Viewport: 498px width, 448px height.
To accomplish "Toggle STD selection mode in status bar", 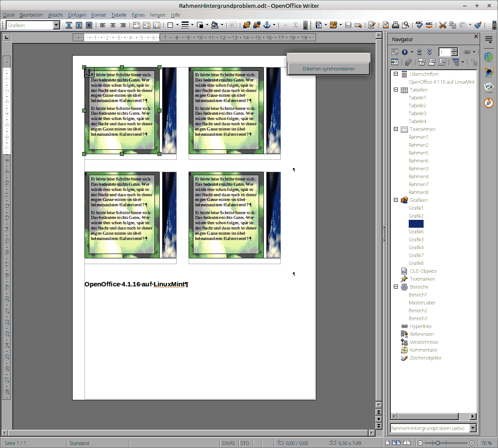I will [x=245, y=443].
